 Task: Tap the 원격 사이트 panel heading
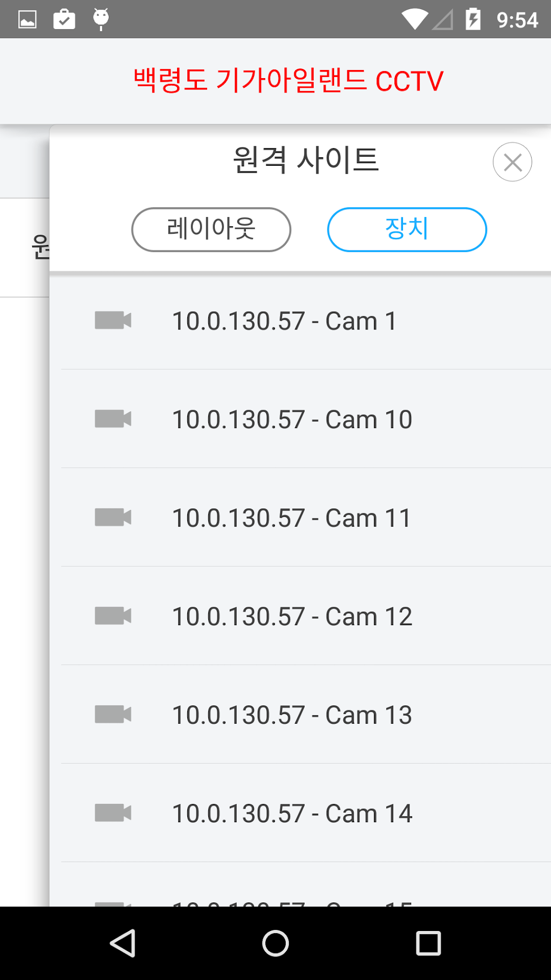306,160
